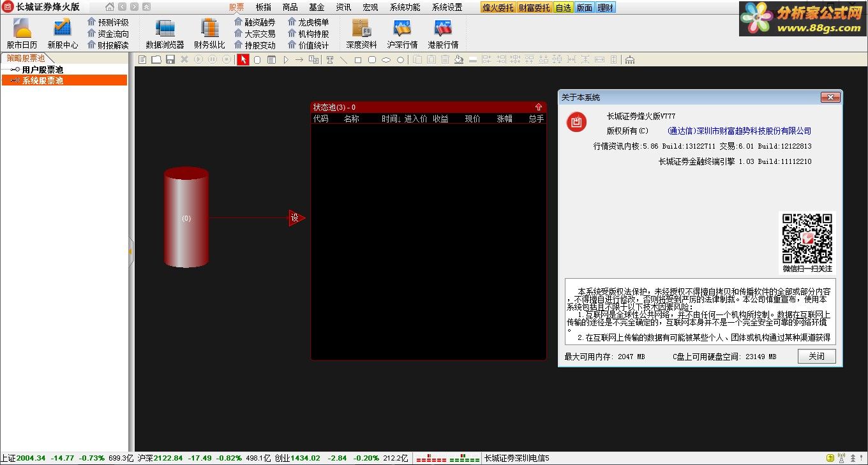Open file folder icon in strategy toolbar

pyautogui.click(x=156, y=60)
